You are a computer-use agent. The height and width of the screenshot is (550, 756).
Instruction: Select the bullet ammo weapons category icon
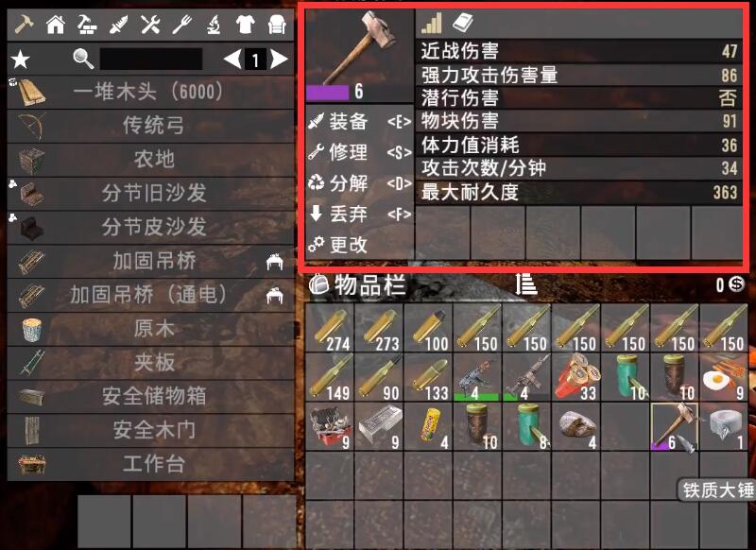point(119,24)
